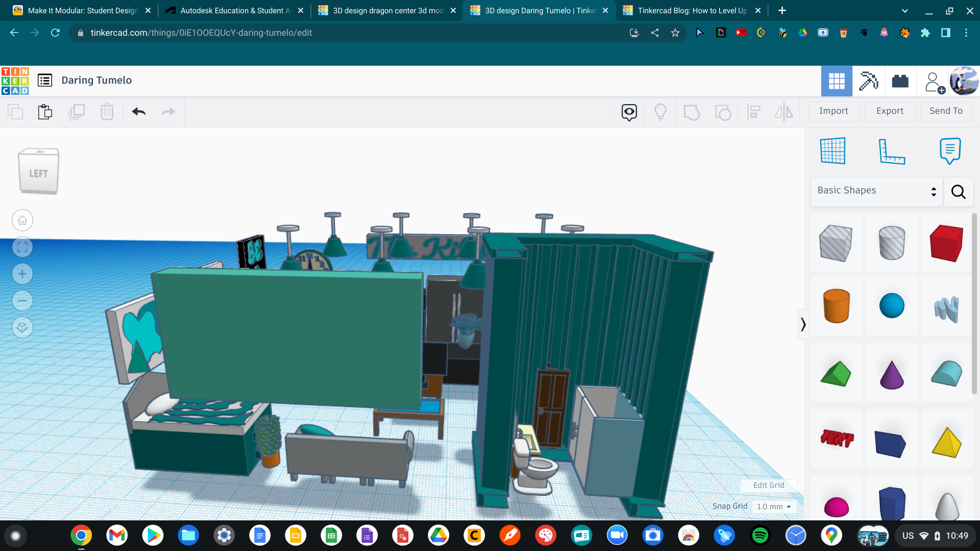Image resolution: width=980 pixels, height=551 pixels.
Task: Click the Edit Grid button
Action: 768,485
